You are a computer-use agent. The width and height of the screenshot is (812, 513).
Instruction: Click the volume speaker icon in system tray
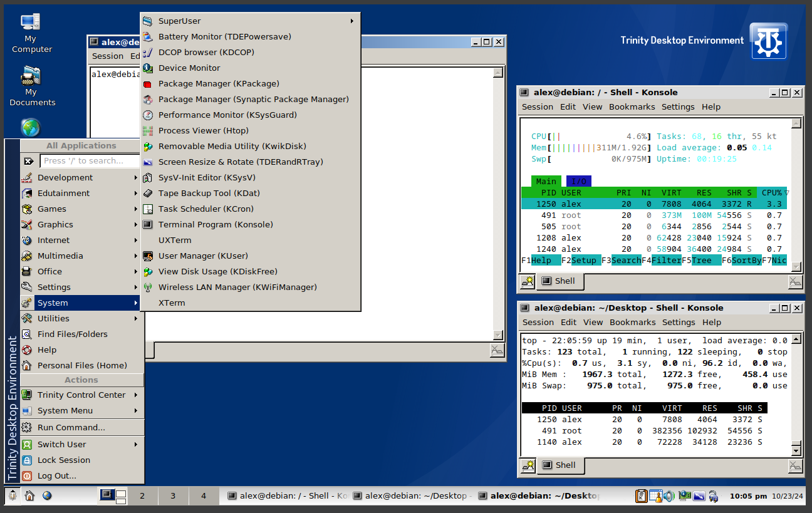(x=669, y=496)
